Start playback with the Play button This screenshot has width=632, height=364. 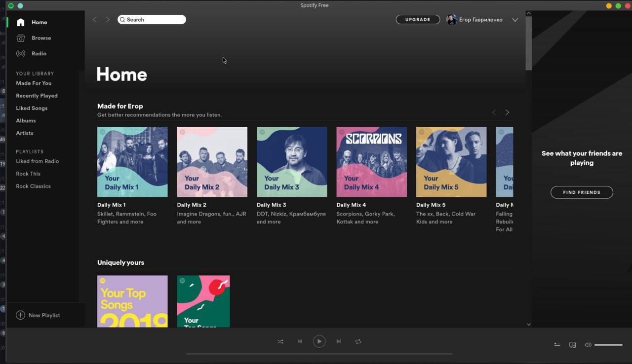click(319, 341)
